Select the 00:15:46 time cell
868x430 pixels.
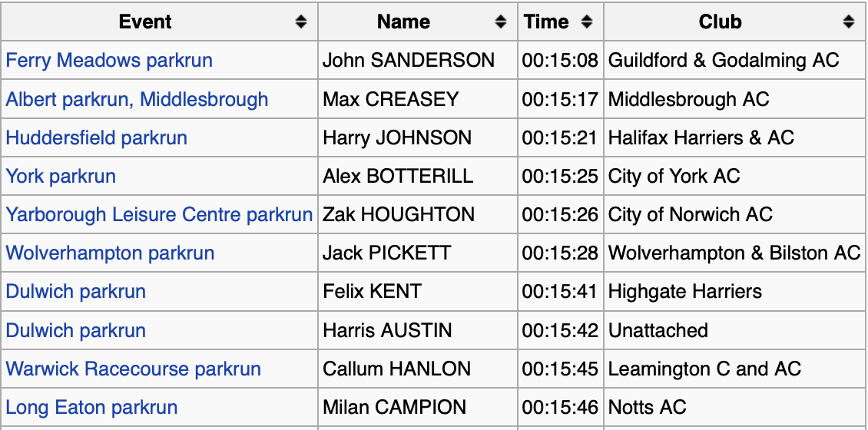pos(560,407)
